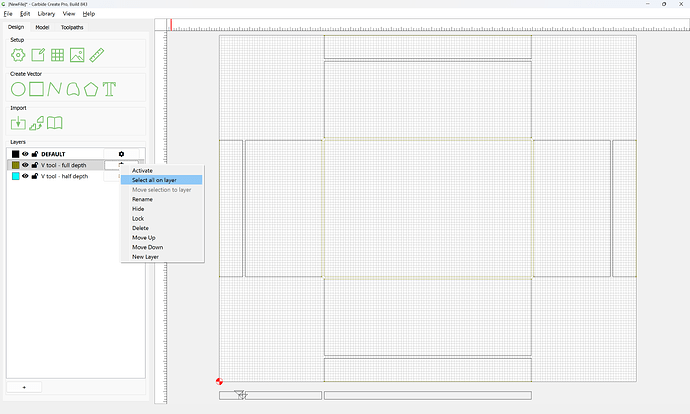Switch to the Toolpaths tab
690x414 pixels.
click(x=72, y=27)
